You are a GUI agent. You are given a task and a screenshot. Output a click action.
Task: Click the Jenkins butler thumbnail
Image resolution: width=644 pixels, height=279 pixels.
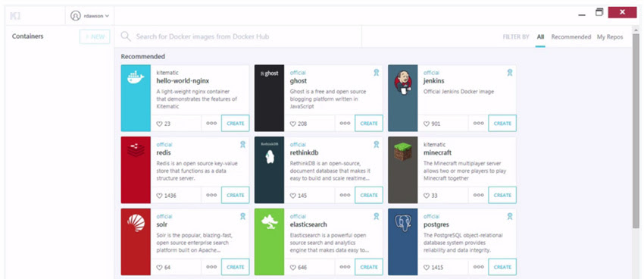point(403,99)
